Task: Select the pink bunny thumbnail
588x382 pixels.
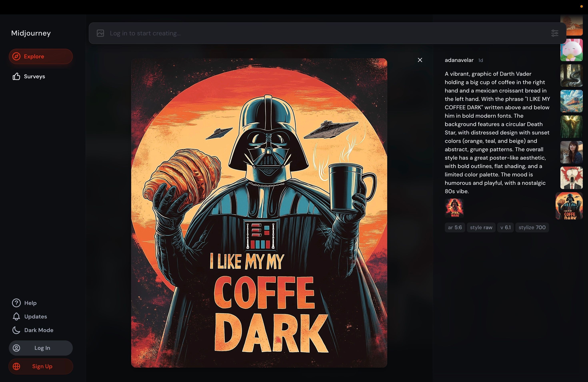Action: 571,50
